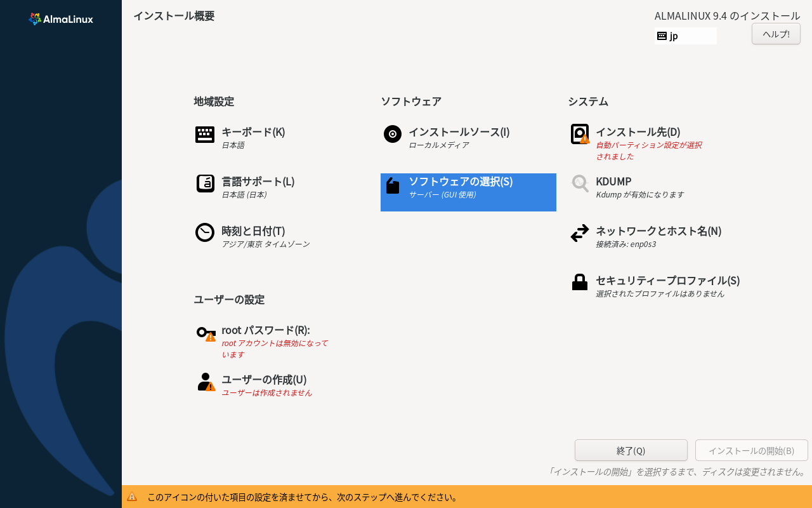Screen dimensions: 812x508
Task: Click the ユーザーは作成されません status text
Action: tap(266, 392)
